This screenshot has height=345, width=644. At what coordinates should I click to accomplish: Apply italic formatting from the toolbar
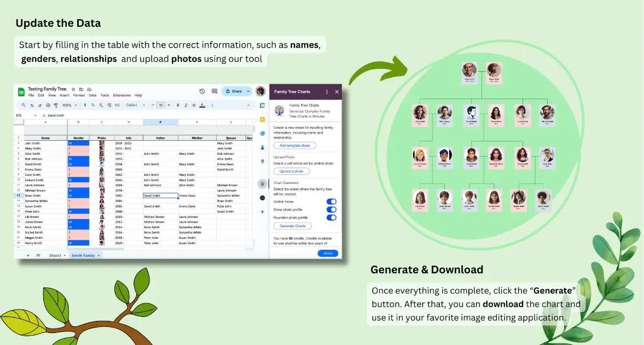(185, 105)
